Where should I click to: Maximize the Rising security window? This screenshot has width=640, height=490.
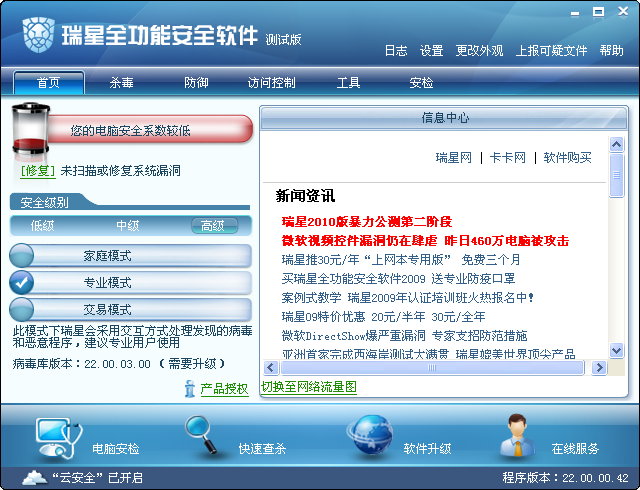[x=599, y=12]
